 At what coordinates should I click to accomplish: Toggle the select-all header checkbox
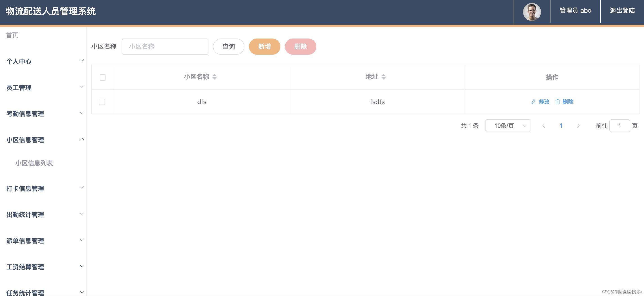click(x=103, y=77)
